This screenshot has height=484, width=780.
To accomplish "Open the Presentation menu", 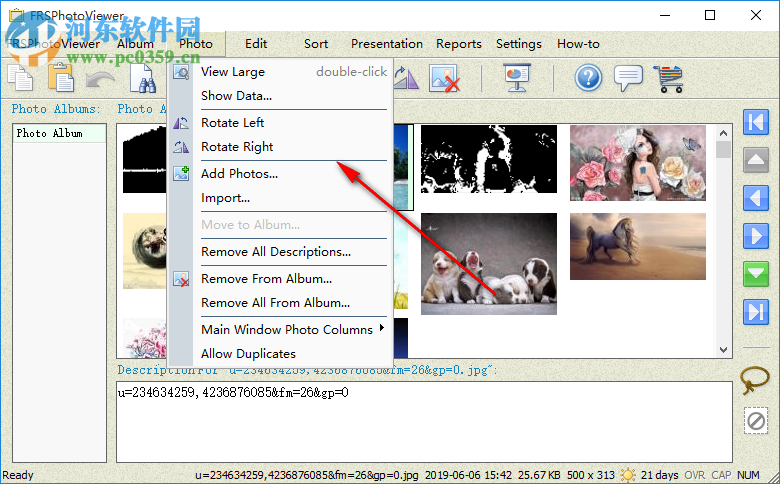I will tap(387, 44).
